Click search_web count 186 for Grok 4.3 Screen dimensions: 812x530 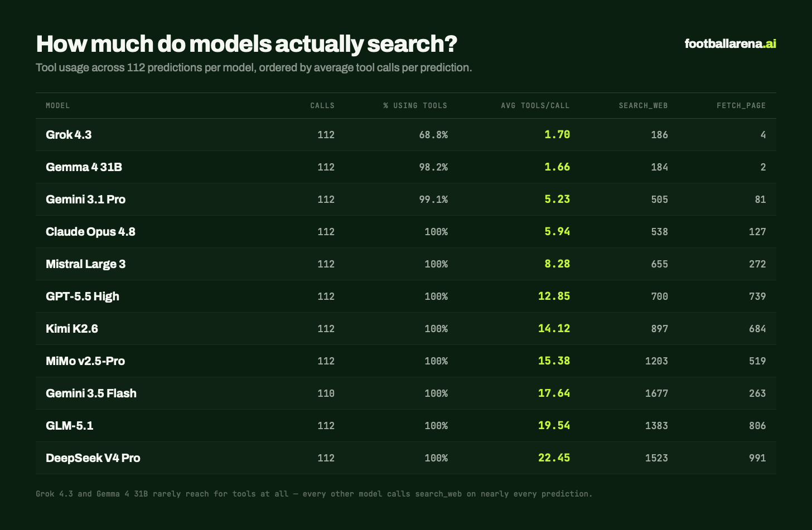pos(660,135)
